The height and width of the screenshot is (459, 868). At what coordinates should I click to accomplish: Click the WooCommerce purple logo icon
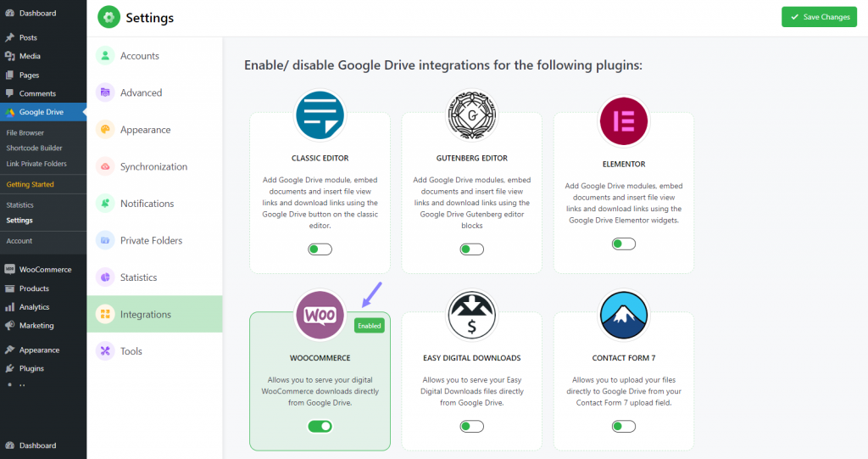click(x=320, y=315)
